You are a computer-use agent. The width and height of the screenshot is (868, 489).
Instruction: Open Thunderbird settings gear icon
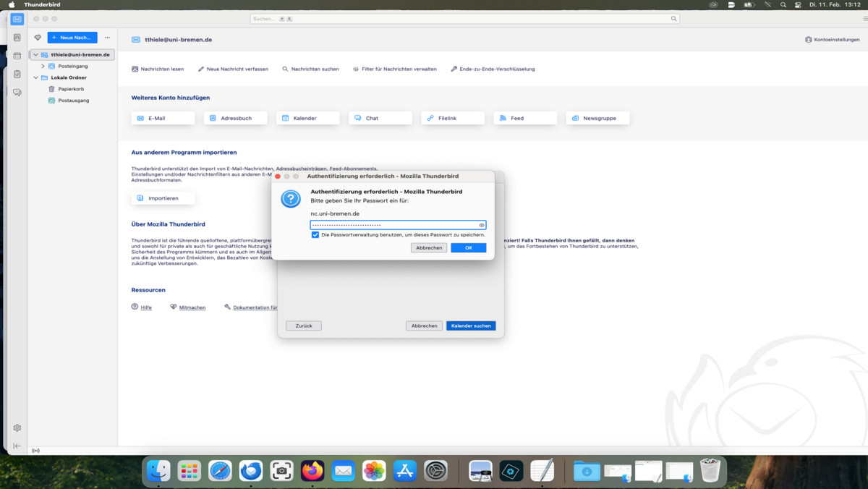17,428
